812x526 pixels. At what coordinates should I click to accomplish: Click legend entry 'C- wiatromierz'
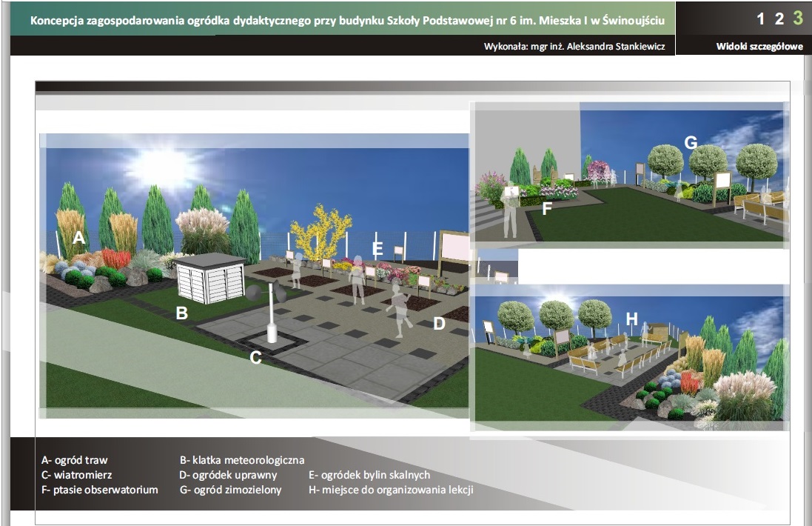(x=77, y=475)
